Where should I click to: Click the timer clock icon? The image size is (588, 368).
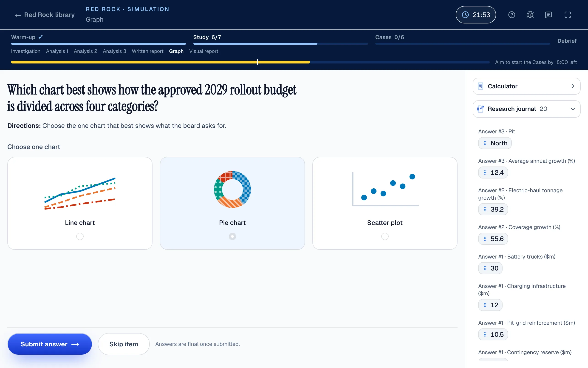465,15
